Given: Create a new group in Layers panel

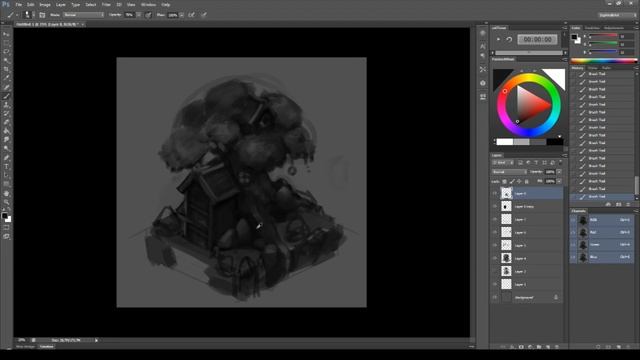Looking at the screenshot, I should 539,347.
